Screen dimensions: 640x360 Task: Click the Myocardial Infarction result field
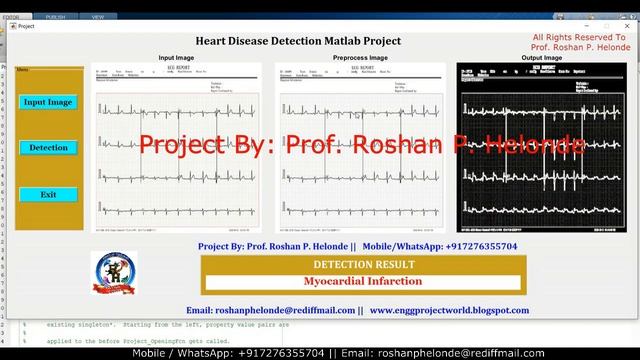pyautogui.click(x=363, y=282)
